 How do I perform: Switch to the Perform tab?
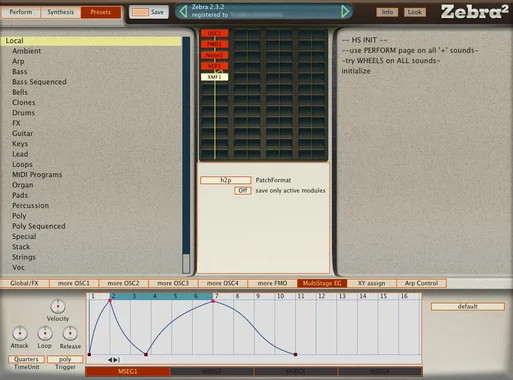(21, 12)
